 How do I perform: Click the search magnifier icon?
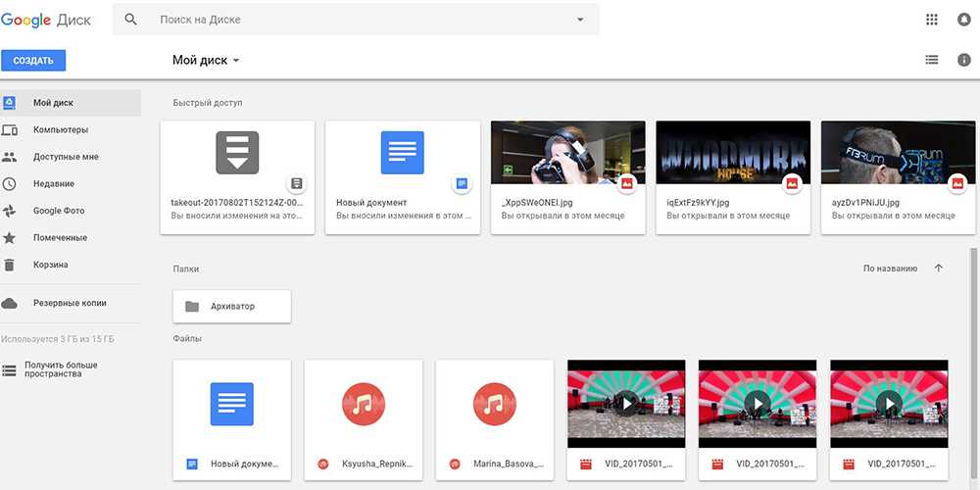coord(130,20)
